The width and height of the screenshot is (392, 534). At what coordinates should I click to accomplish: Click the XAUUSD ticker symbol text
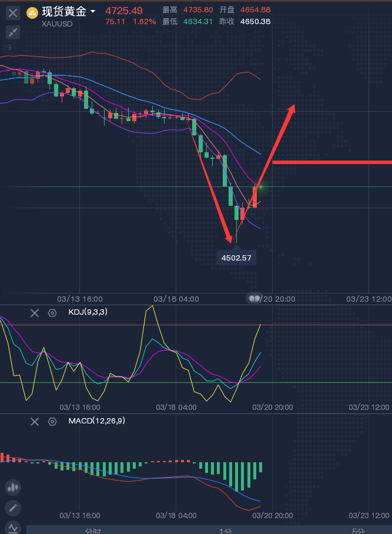tap(58, 24)
